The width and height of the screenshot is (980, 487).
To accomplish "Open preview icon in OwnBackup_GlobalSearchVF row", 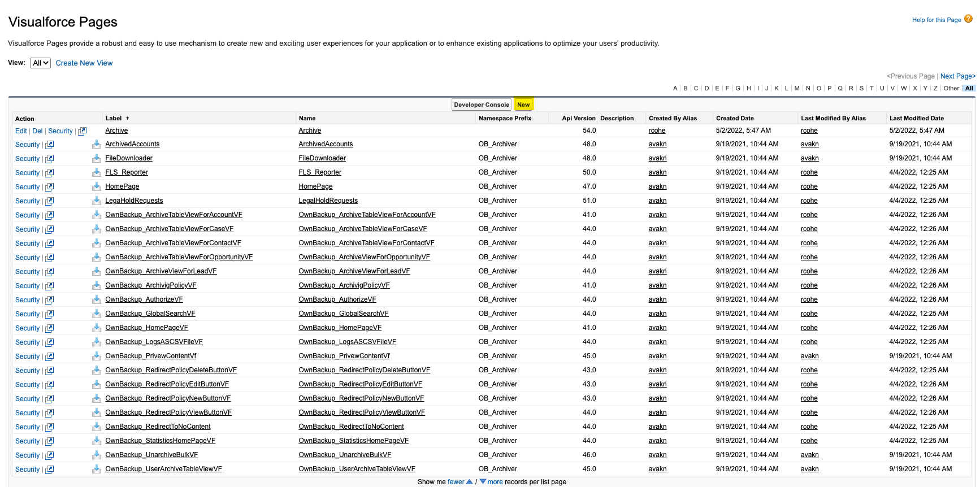I will pyautogui.click(x=50, y=314).
